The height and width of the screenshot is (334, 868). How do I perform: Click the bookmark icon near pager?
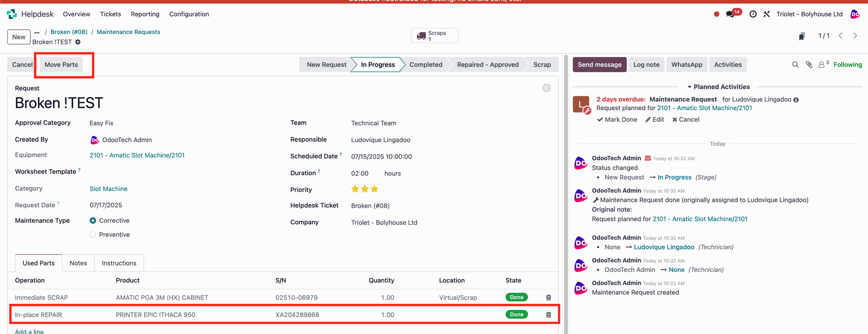coord(802,36)
